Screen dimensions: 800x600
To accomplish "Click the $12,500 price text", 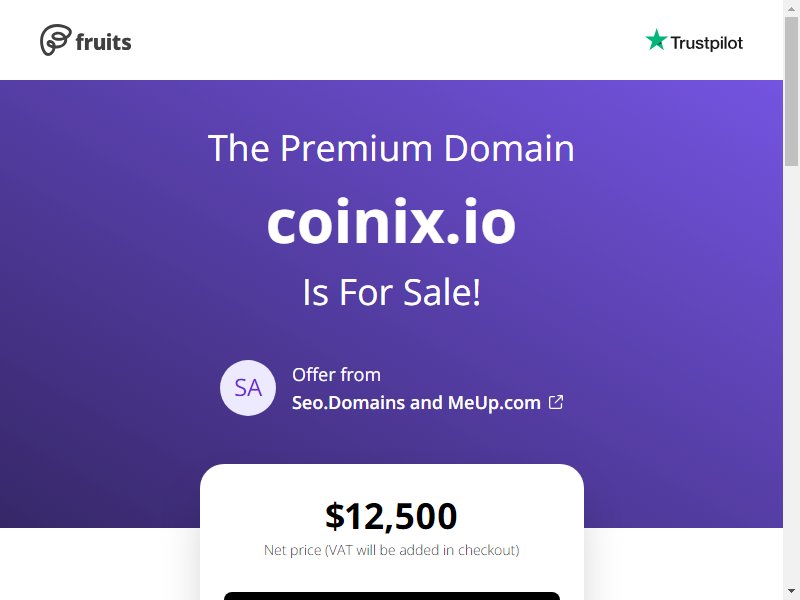I will pos(391,515).
